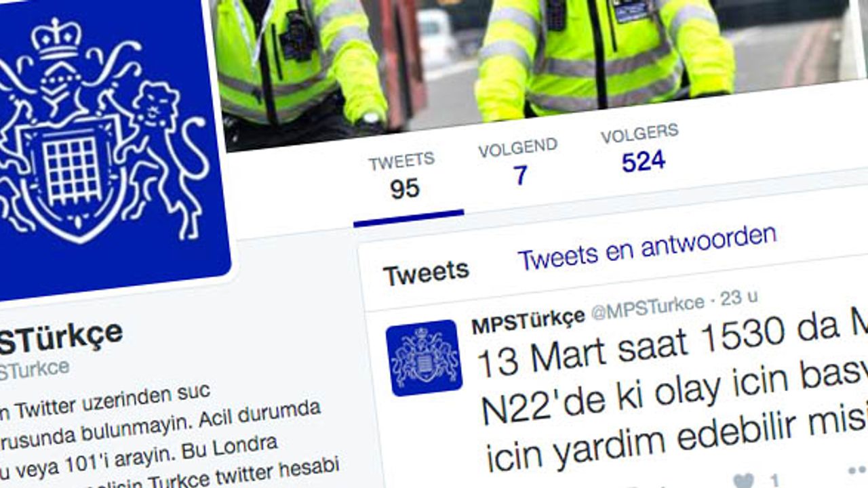Open the more options dots on tweet
This screenshot has height=488, width=868.
[857, 470]
